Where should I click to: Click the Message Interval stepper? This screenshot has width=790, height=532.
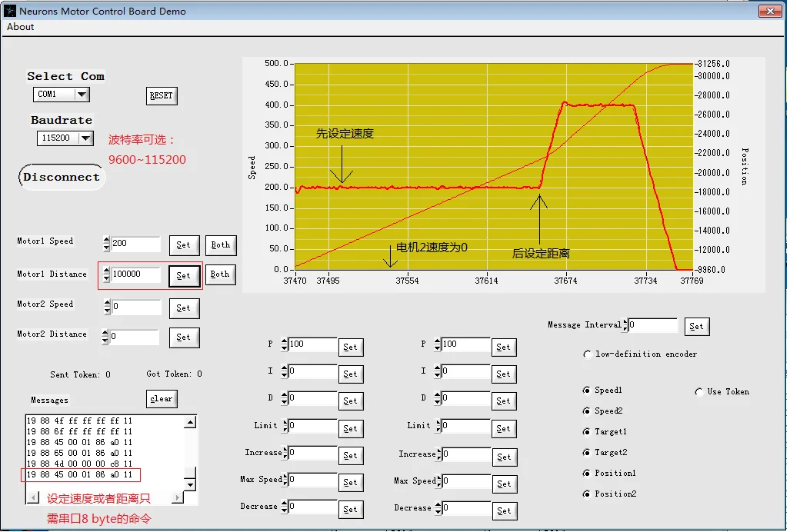point(625,325)
